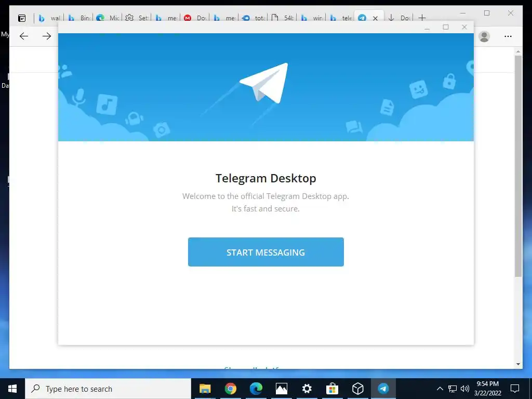This screenshot has width=532, height=399.
Task: Switch to the '54b' file browser tab
Action: click(x=283, y=18)
